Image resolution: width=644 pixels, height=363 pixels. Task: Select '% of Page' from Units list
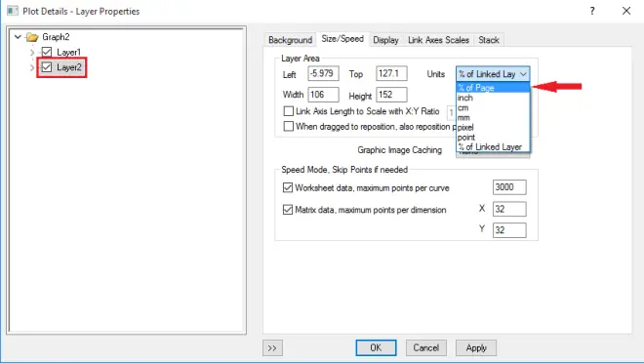point(493,88)
